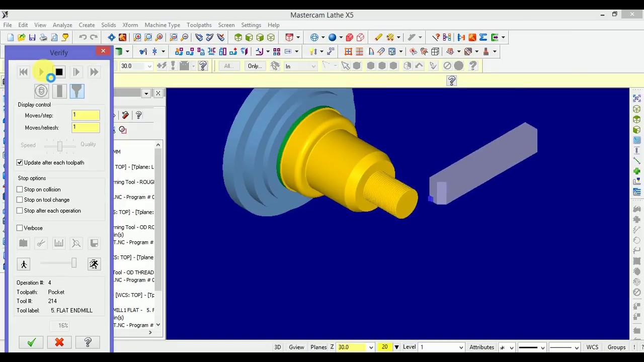Open the line style dropdown in status bar
This screenshot has width=644, height=362.
click(542, 347)
